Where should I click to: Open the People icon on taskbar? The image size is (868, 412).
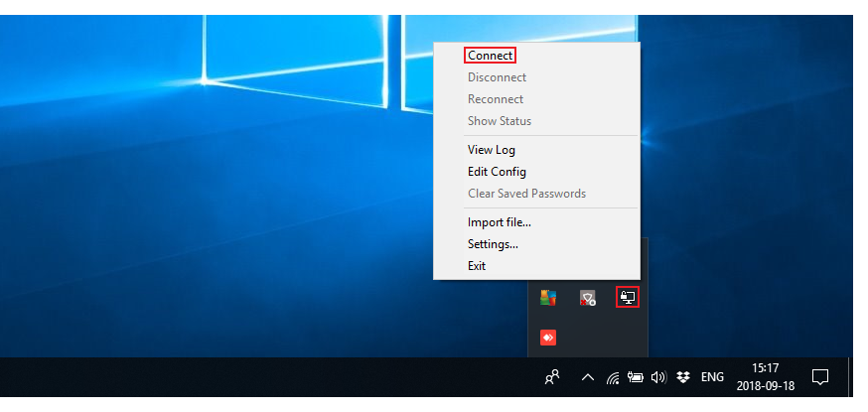(553, 377)
